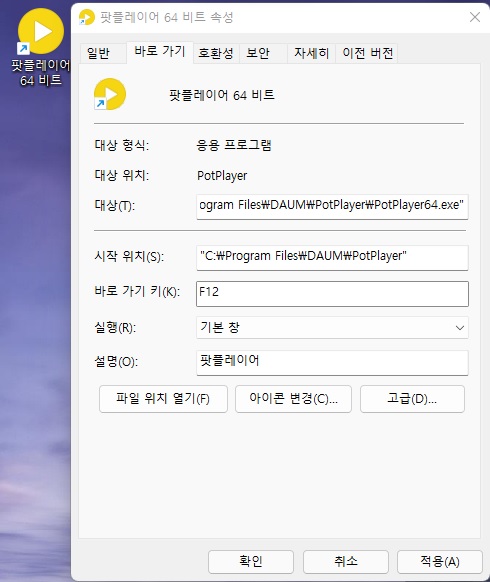This screenshot has height=582, width=490.
Task: Switch to the 이전 버전 tab
Action: click(x=367, y=53)
